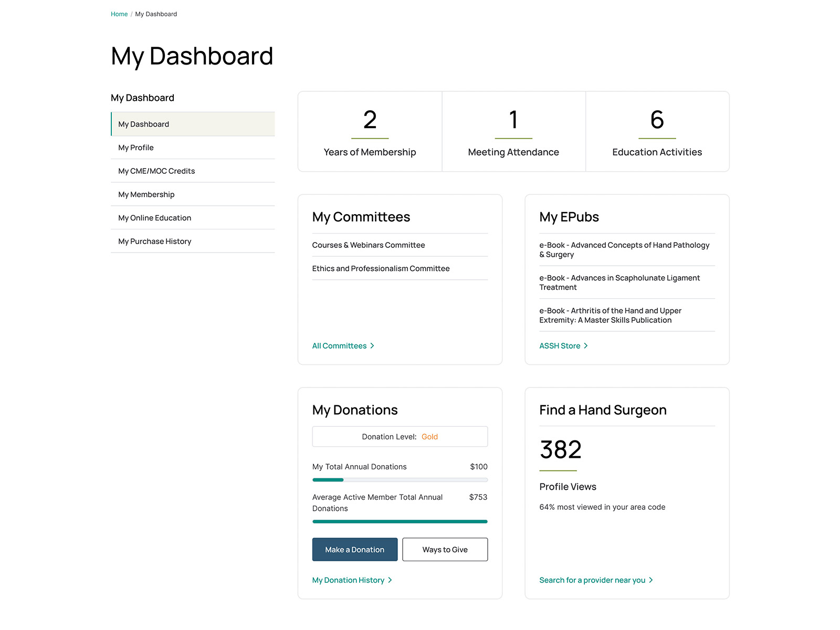Click My Total Annual Donations progress bar

[x=400, y=480]
